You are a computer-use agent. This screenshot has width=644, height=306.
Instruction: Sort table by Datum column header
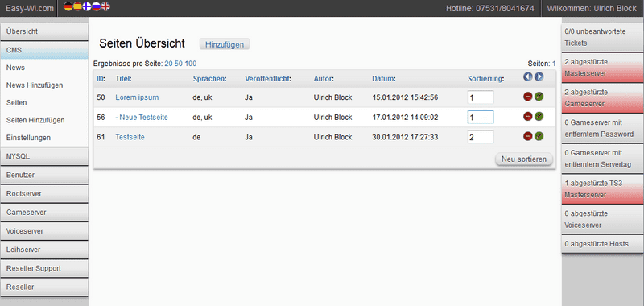pyautogui.click(x=383, y=78)
